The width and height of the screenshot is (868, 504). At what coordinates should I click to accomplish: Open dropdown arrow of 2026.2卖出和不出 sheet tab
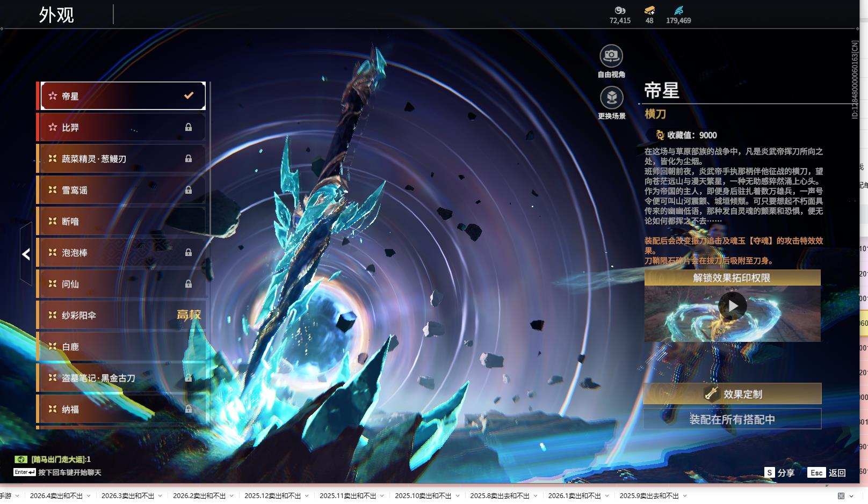[x=232, y=496]
